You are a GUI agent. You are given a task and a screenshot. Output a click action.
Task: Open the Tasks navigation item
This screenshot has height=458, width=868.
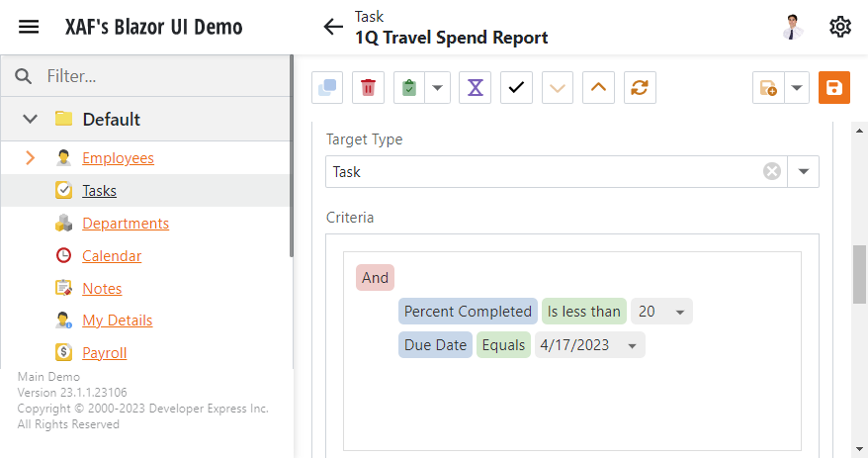pos(99,191)
